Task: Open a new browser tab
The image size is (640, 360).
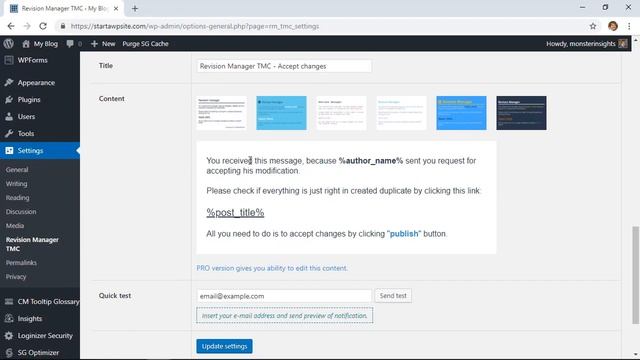Action: tap(135, 8)
